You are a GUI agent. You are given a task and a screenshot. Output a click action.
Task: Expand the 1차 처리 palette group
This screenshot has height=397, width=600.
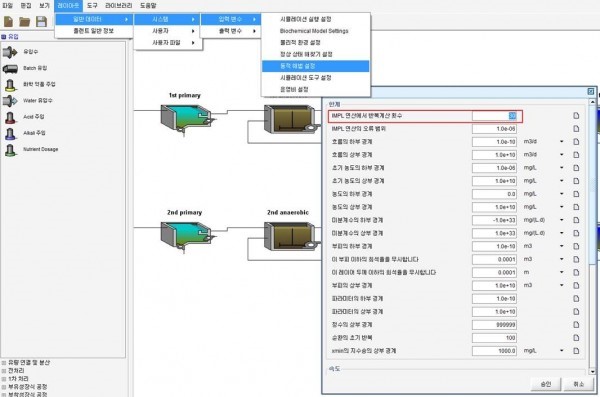[4, 379]
